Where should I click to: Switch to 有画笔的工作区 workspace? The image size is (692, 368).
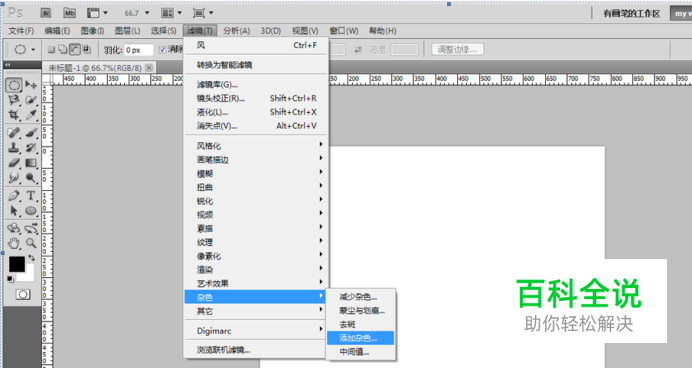(632, 14)
